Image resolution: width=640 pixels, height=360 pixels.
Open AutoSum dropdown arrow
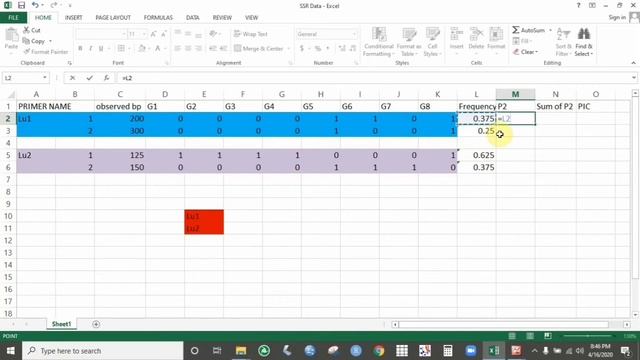(x=550, y=30)
